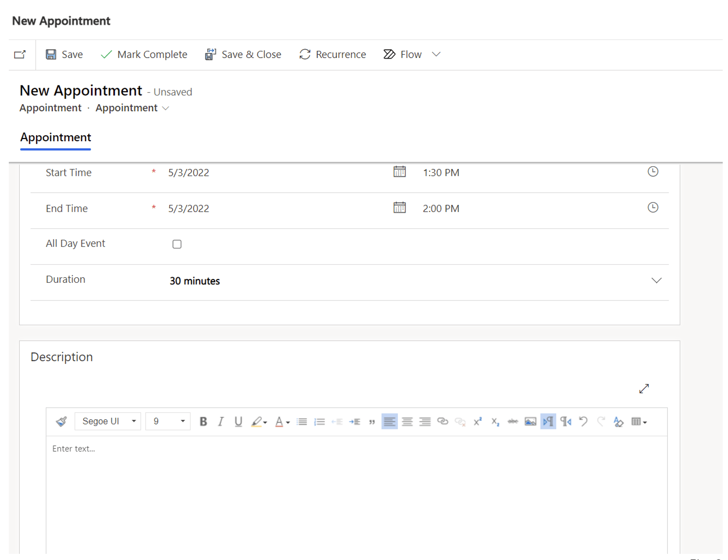The width and height of the screenshot is (728, 560).
Task: Open the Start Time date picker calendar
Action: coord(399,172)
